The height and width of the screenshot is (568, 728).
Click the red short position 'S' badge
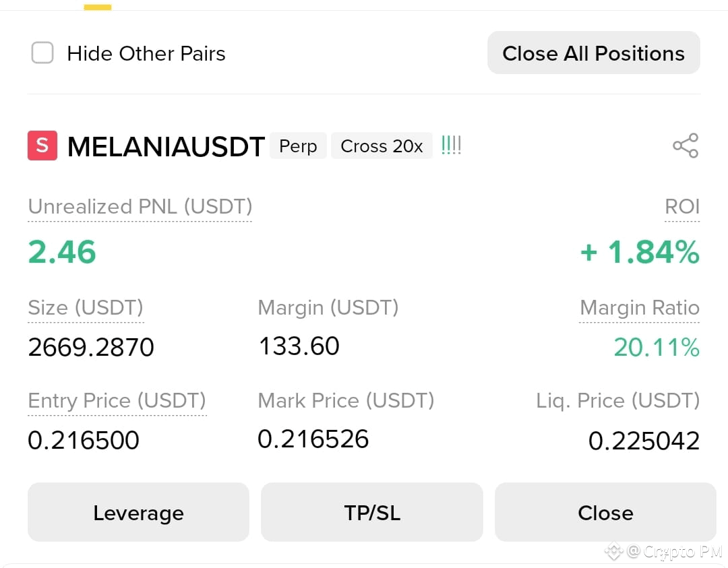pos(42,145)
